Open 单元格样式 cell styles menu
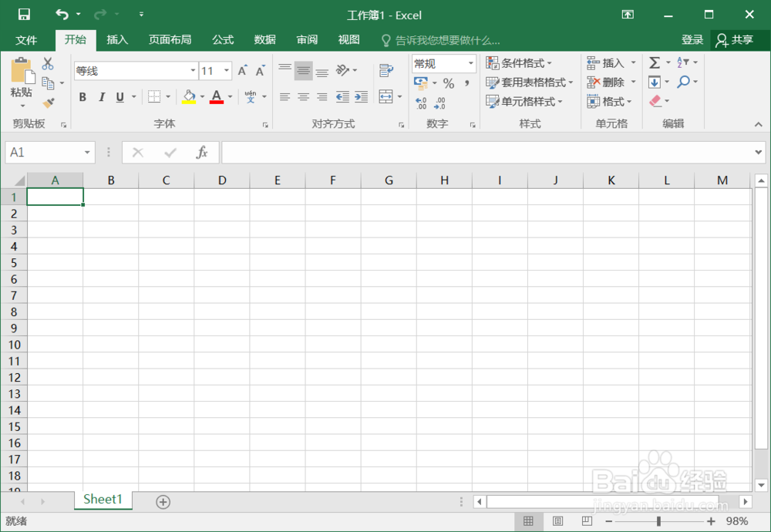 tap(524, 101)
